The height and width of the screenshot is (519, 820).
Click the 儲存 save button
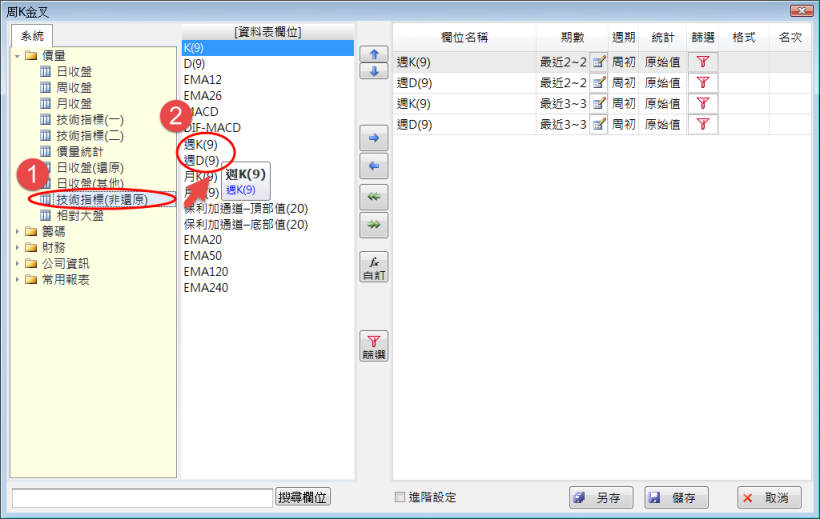[x=677, y=497]
